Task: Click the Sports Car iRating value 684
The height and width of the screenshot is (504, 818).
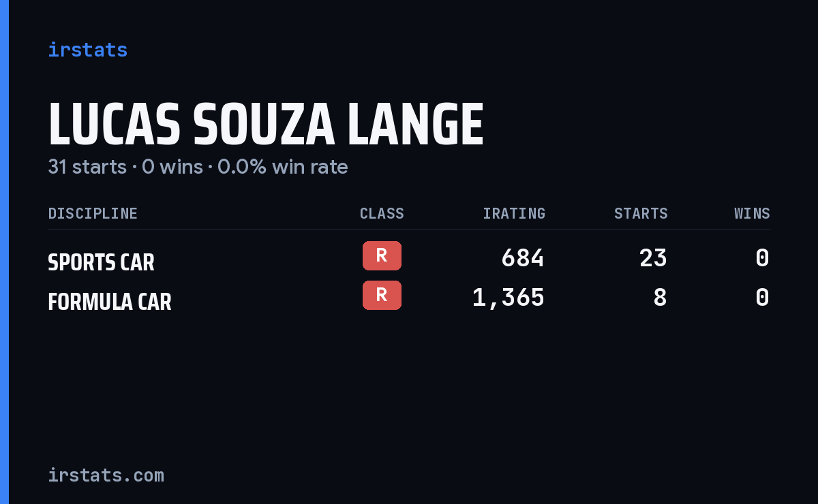Action: click(523, 258)
